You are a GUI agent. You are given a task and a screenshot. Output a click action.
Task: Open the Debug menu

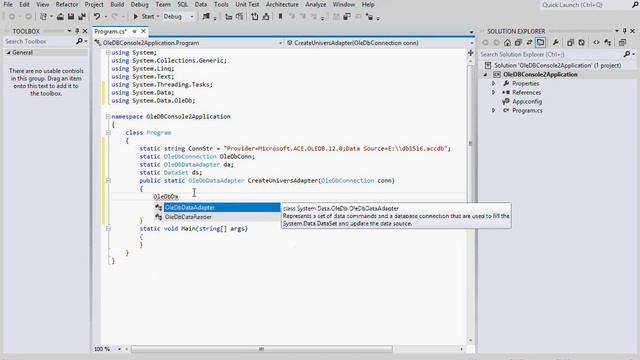click(x=140, y=4)
